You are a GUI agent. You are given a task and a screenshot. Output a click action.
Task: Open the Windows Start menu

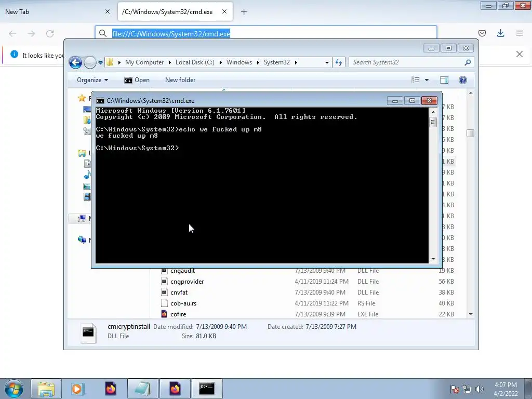tap(14, 389)
